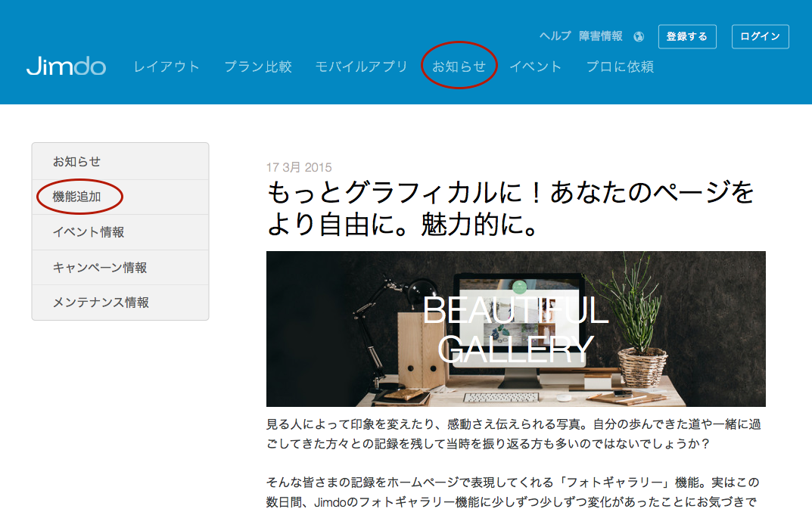Viewport: 812px width, 509px height.
Task: Select レイアウト from the navigation bar
Action: pos(166,67)
